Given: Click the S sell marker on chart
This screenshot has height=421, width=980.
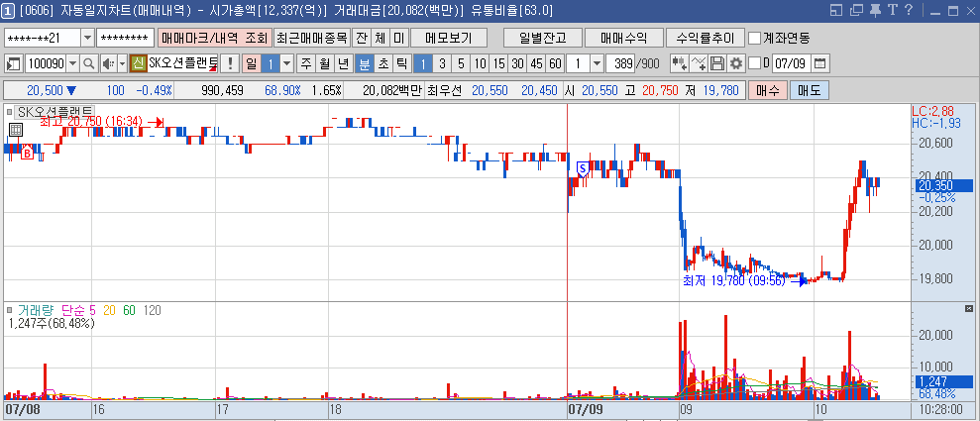Looking at the screenshot, I should 583,168.
